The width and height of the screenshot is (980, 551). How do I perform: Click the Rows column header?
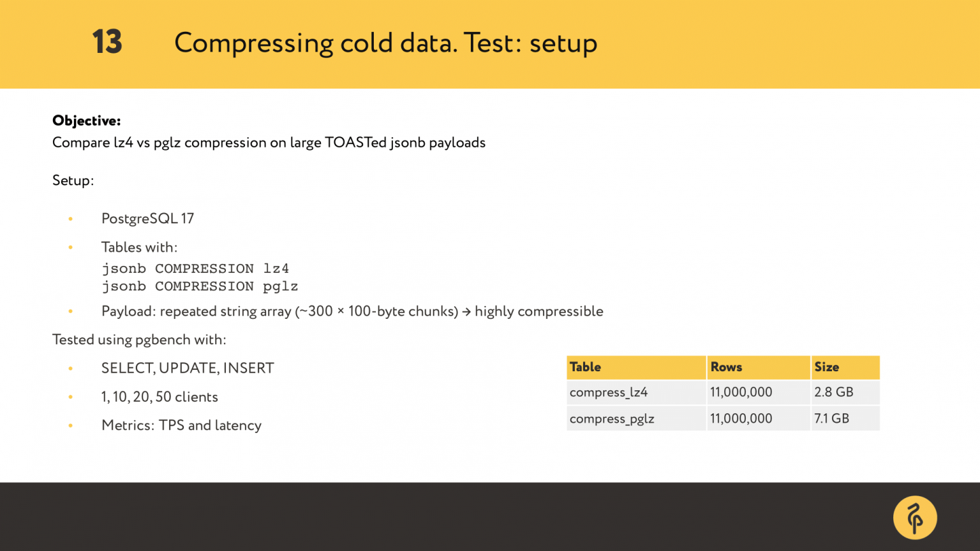[x=726, y=367]
